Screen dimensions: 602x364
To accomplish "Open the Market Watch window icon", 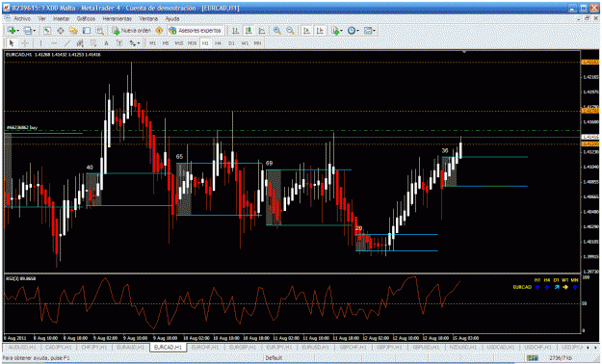I will point(47,31).
